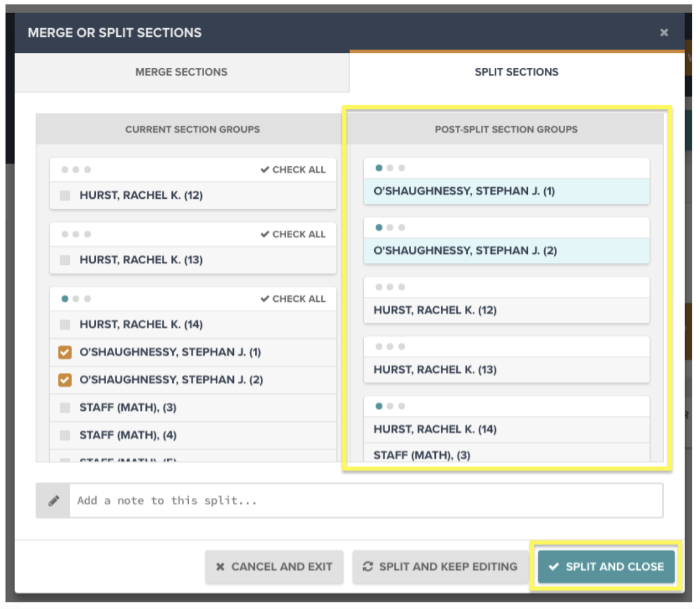Check the Staff (Math), (4) checkbox
The width and height of the screenshot is (700, 609).
pyautogui.click(x=65, y=436)
